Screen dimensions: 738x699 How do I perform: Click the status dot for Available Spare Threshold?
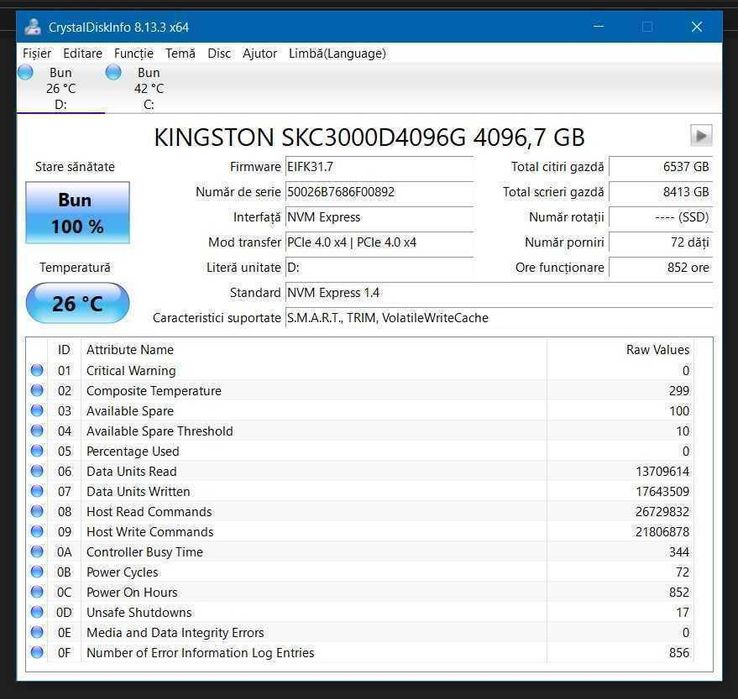[x=37, y=431]
